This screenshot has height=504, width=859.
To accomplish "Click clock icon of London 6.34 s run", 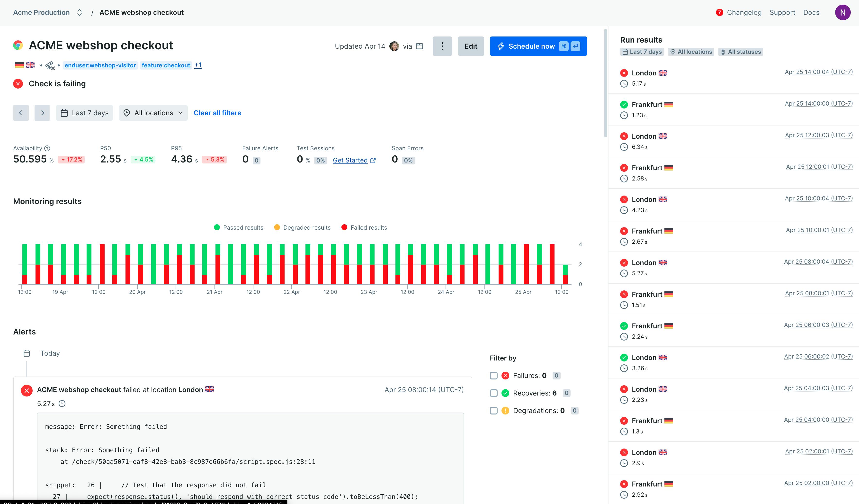I will point(624,147).
